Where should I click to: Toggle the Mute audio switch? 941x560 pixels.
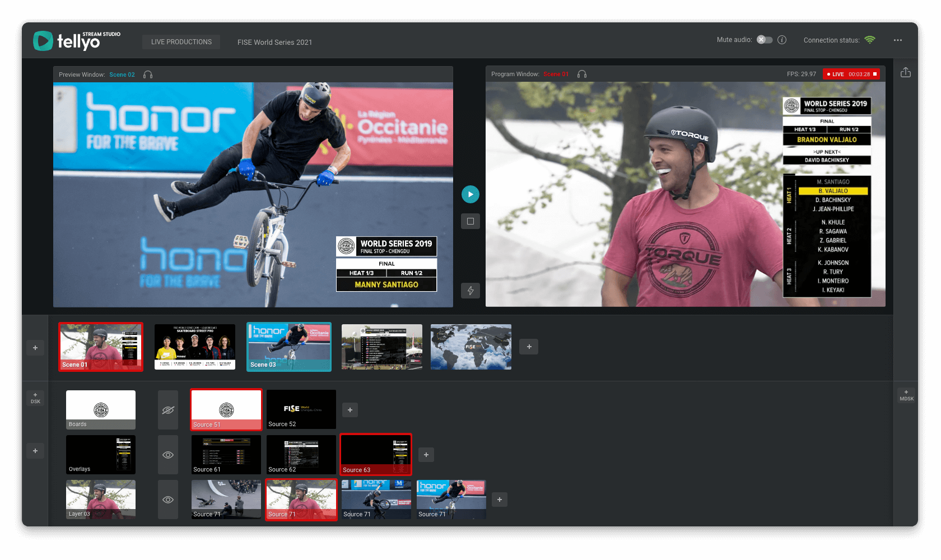point(765,40)
